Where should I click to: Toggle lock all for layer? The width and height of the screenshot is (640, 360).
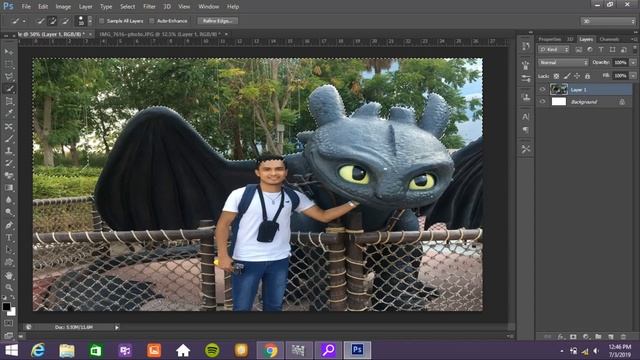[x=587, y=76]
